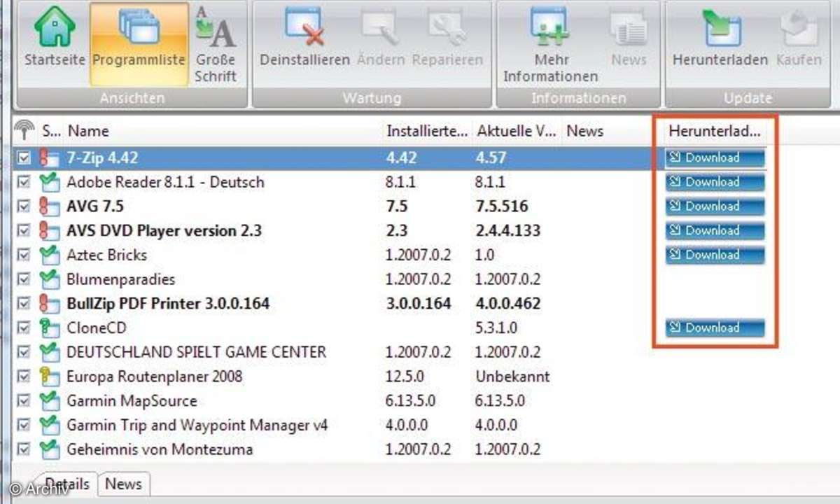This screenshot has width=840, height=504.
Task: Select the Geheimnis von Montezuma entry
Action: point(160,449)
